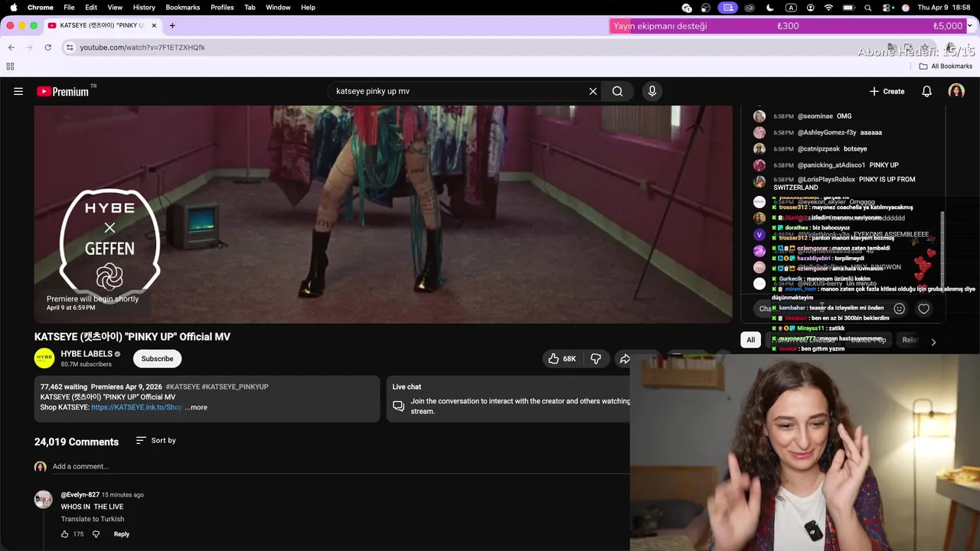The image size is (980, 551).
Task: Open Chrome Bookmarks menu
Action: [x=183, y=7]
